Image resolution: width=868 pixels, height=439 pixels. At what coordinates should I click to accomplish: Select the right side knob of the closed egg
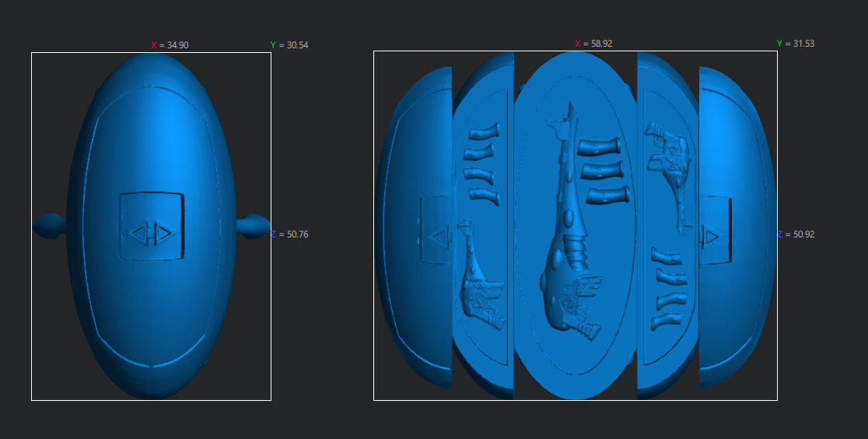(x=253, y=226)
